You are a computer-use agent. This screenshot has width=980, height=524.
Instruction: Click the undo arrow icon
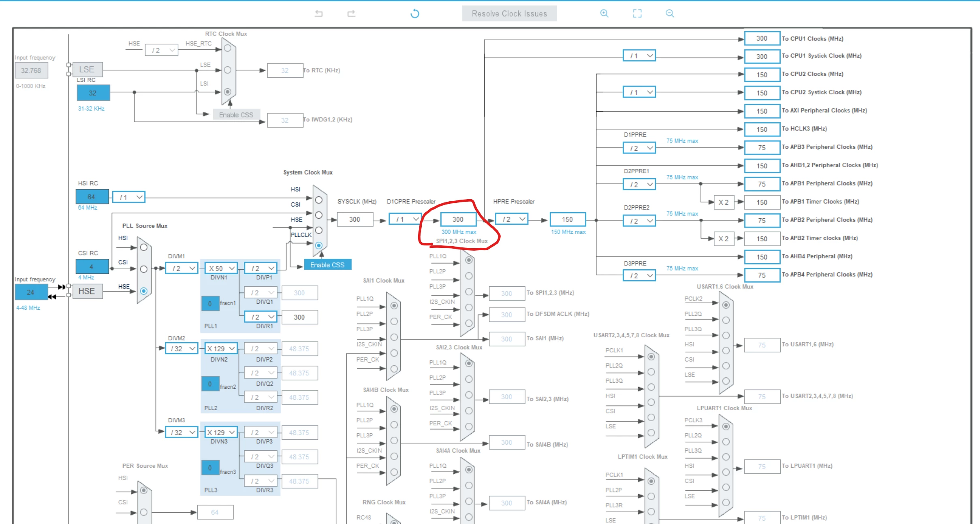[319, 13]
